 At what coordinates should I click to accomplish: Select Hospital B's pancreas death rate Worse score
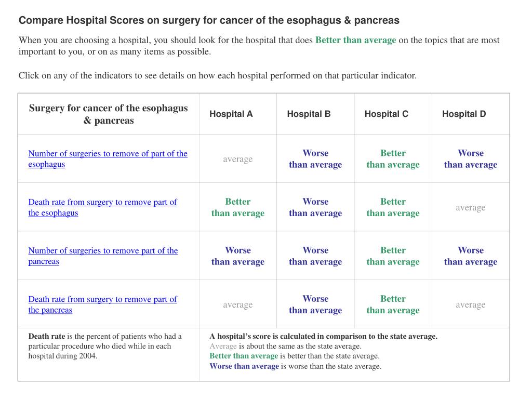315,304
